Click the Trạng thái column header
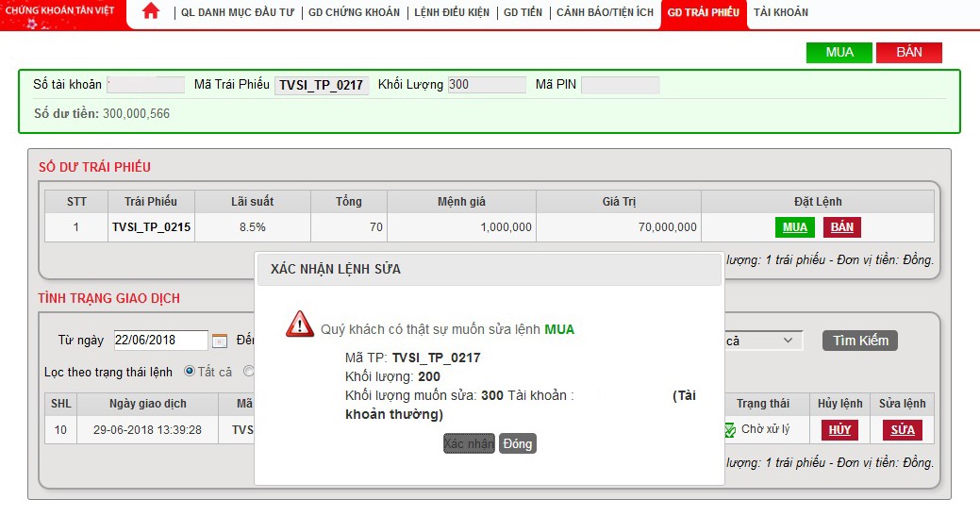 (762, 404)
